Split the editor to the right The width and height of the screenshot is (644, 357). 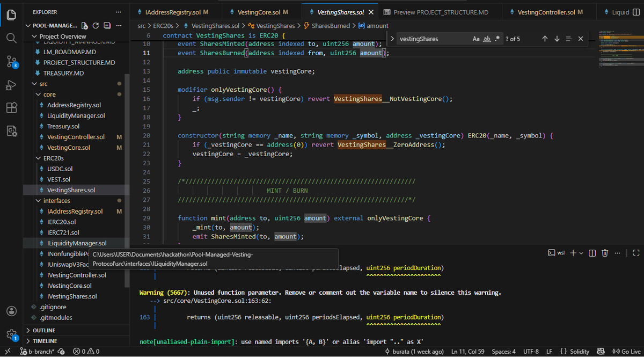click(637, 12)
